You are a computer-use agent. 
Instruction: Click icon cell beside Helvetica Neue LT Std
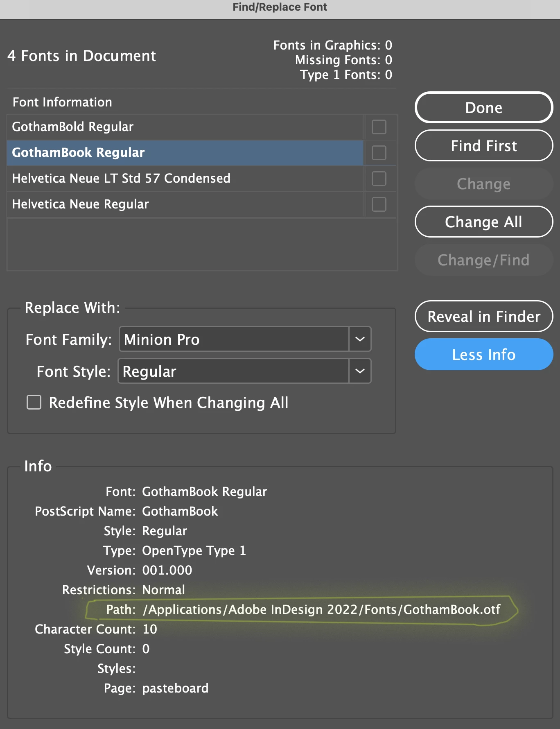(x=379, y=179)
